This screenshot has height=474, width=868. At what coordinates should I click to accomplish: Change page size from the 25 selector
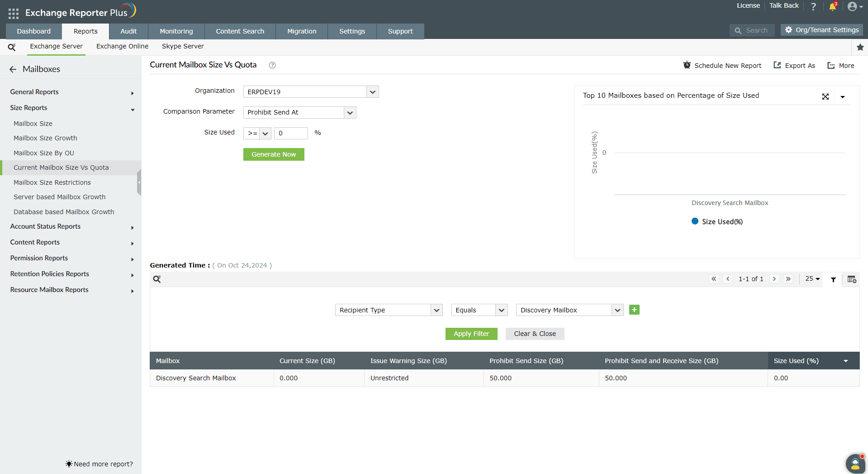(x=811, y=279)
